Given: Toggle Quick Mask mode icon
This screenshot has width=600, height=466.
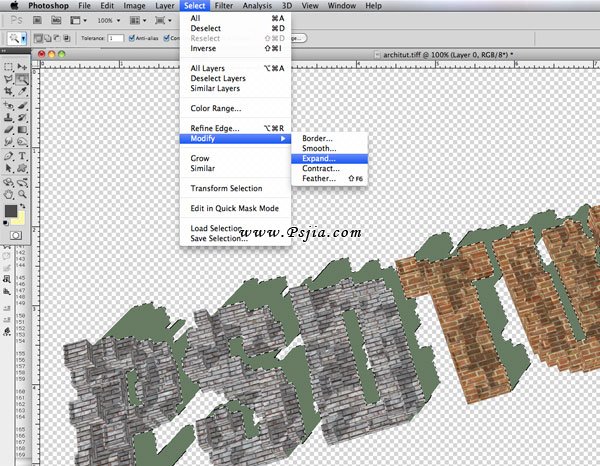Looking at the screenshot, I should tap(15, 235).
